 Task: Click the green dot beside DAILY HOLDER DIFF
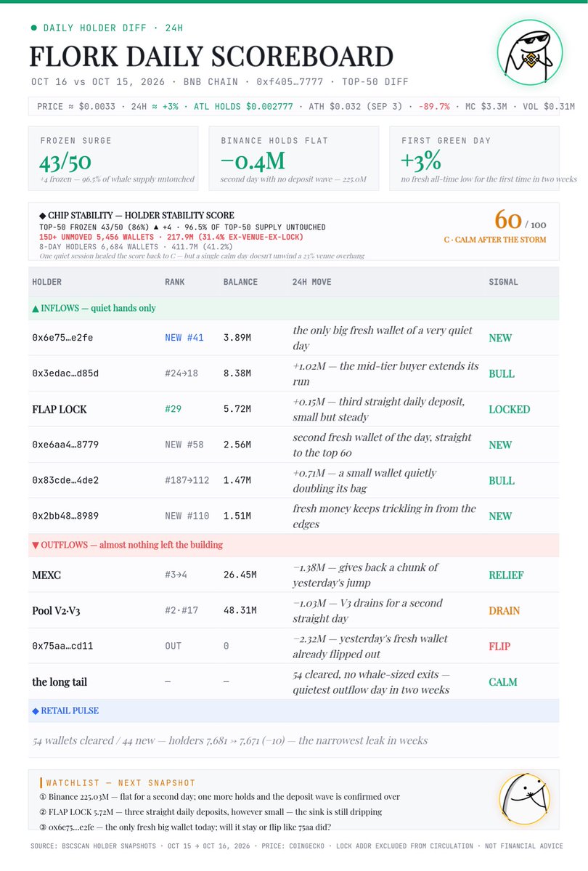coord(34,27)
